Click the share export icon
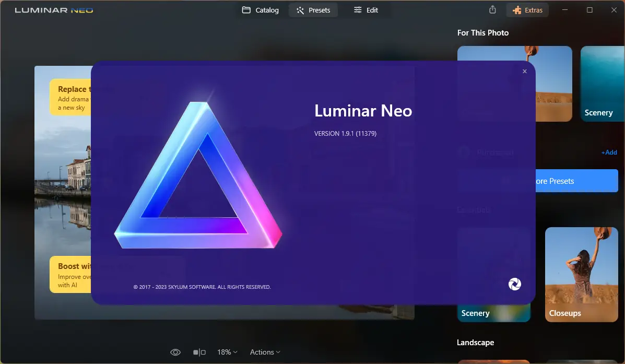Screen dimensions: 625x364 coord(493,9)
